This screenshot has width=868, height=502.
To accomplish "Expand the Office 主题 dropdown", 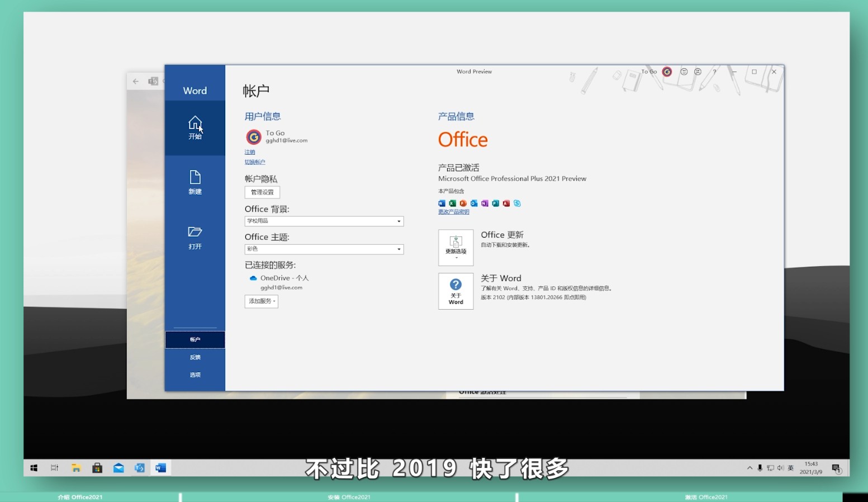I will click(x=399, y=249).
